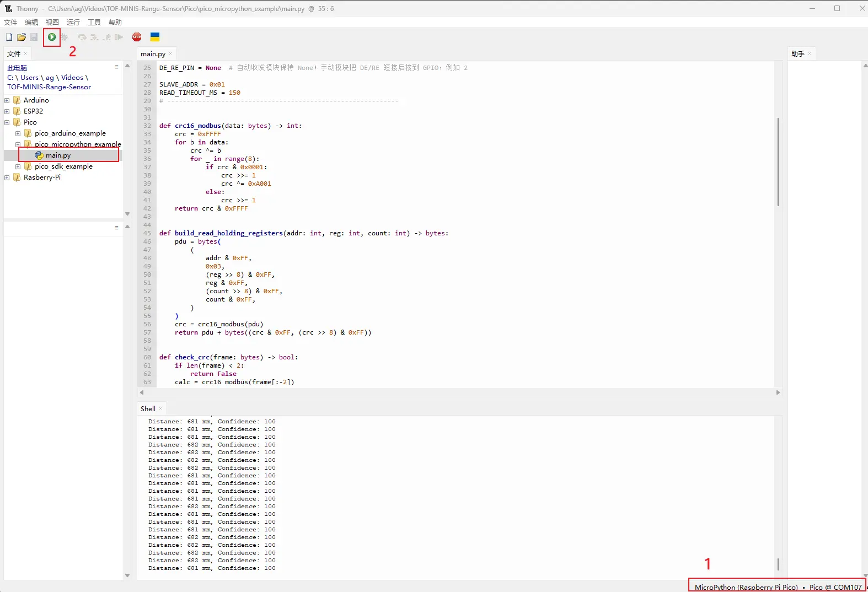Screen dimensions: 868x592
Task: Run the current script with the green play icon
Action: [52, 37]
